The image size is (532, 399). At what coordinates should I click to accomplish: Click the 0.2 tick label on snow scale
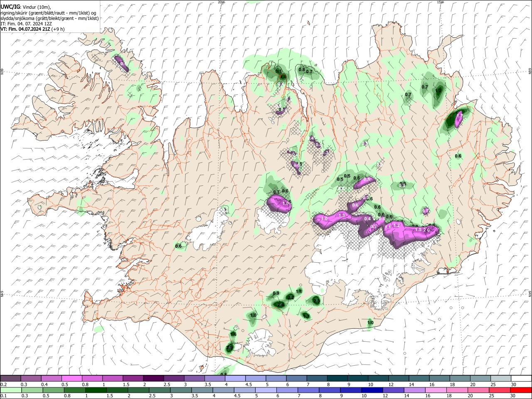click(x=3, y=384)
